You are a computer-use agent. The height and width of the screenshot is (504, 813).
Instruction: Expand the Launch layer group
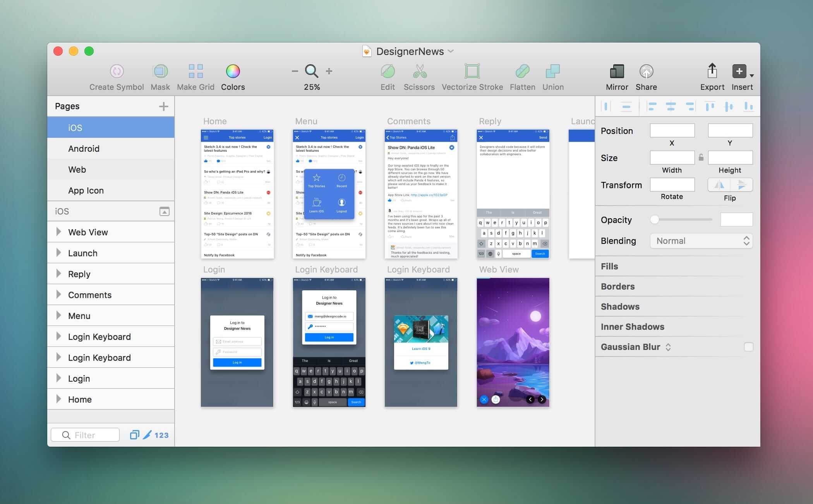point(58,252)
